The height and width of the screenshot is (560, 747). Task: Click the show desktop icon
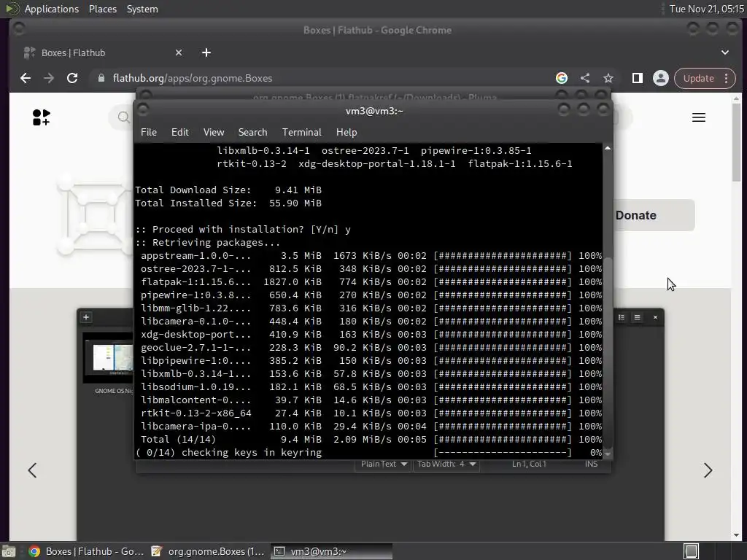coord(9,551)
